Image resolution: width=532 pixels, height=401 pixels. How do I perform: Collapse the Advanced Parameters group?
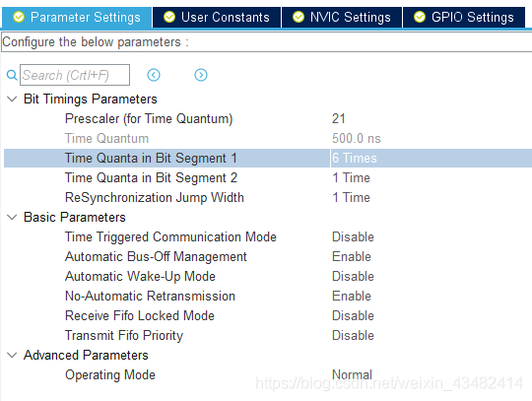[x=12, y=356]
